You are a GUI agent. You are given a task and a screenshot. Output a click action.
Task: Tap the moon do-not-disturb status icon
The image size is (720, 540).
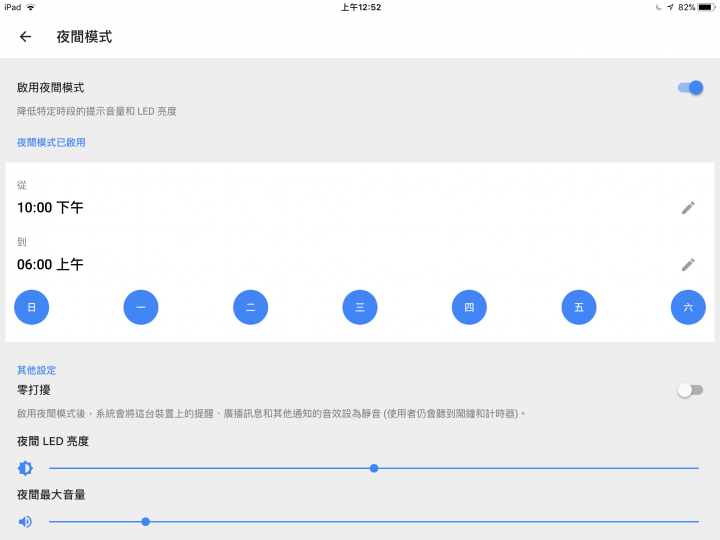(659, 7)
